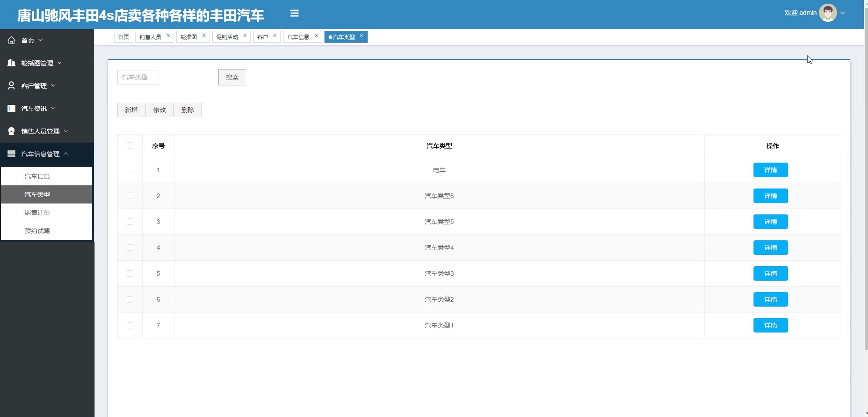The width and height of the screenshot is (868, 417).
Task: Open 汽车信息 submenu item
Action: point(47,176)
